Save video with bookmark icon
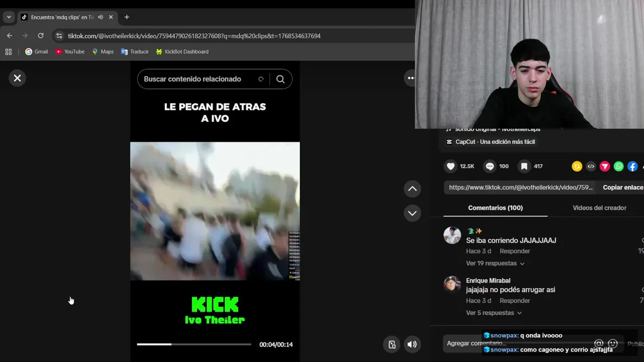The height and width of the screenshot is (362, 644). (x=524, y=166)
